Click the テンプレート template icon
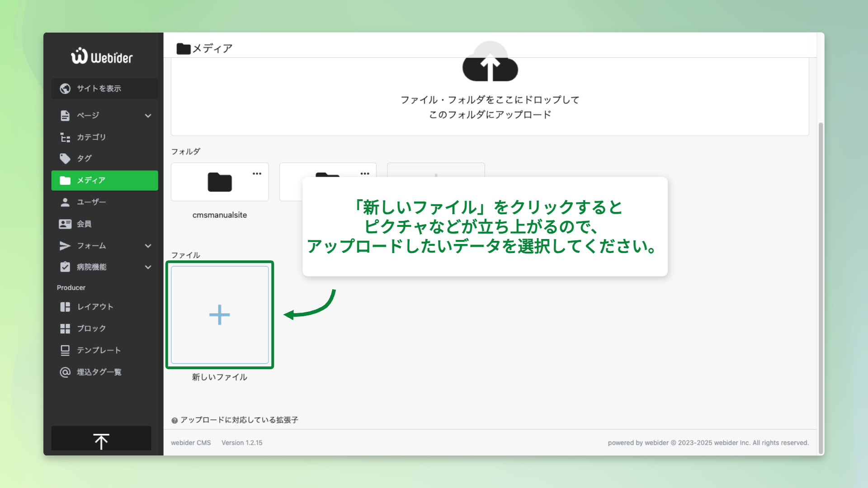The width and height of the screenshot is (868, 488). (65, 350)
